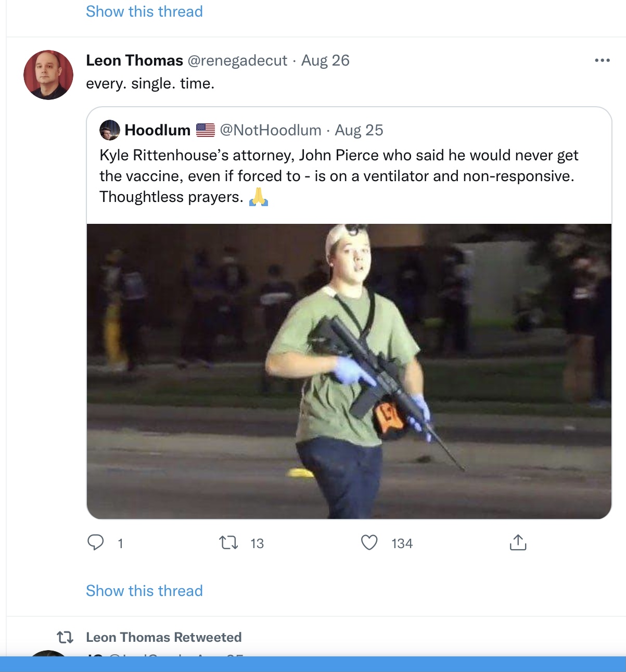The width and height of the screenshot is (626, 672).
Task: Open the photo in the quoted tweet
Action: [349, 371]
